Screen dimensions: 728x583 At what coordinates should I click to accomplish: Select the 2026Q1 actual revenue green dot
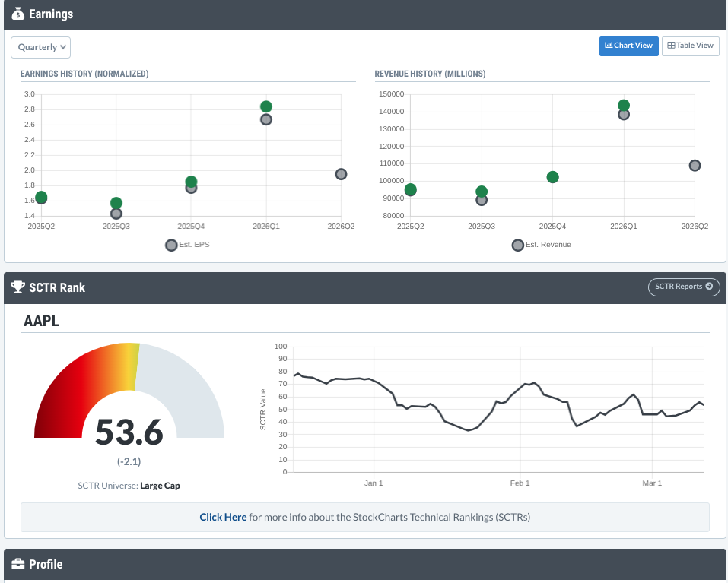624,106
